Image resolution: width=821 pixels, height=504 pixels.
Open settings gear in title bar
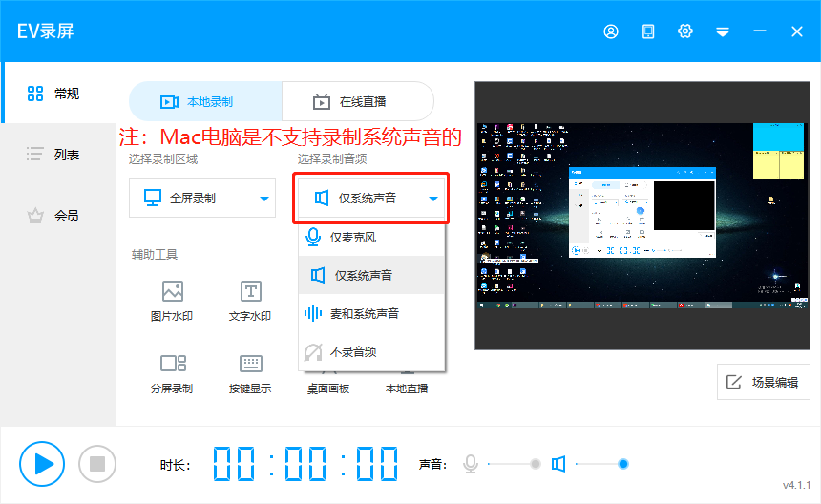tap(684, 31)
